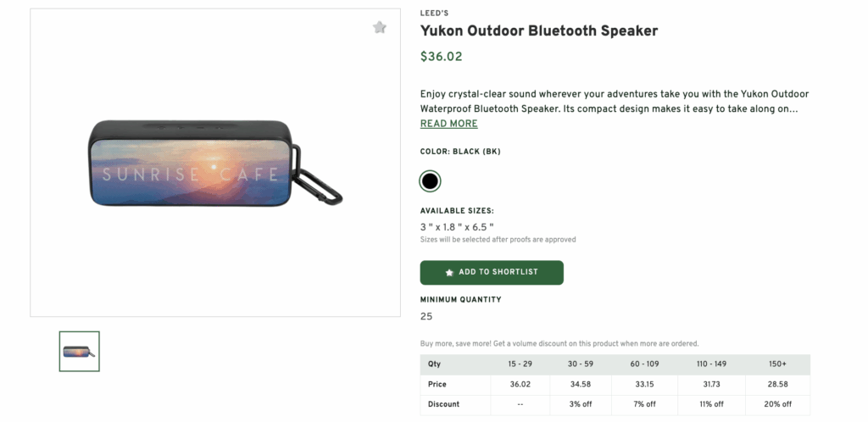Click the minimum quantity value 25
Viewport: 868px width, 422px height.
tap(426, 316)
